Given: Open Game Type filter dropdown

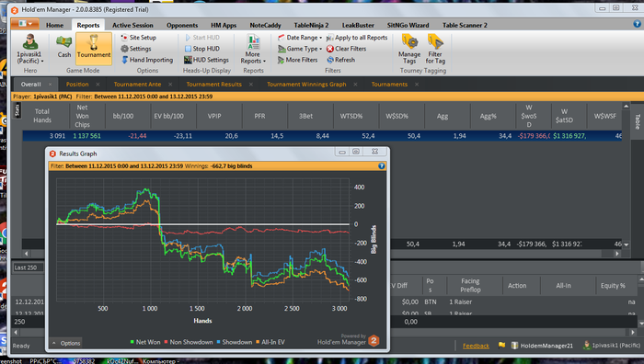Looking at the screenshot, I should click(x=300, y=49).
